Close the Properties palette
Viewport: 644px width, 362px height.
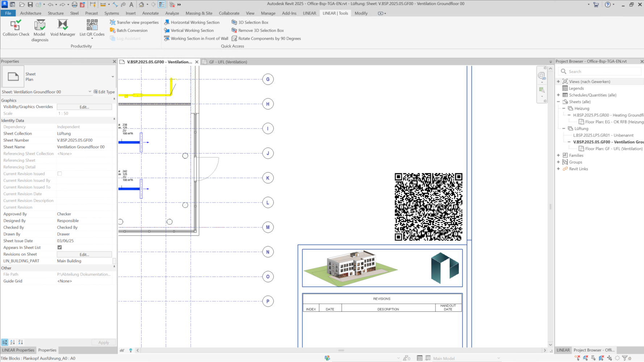pos(114,62)
